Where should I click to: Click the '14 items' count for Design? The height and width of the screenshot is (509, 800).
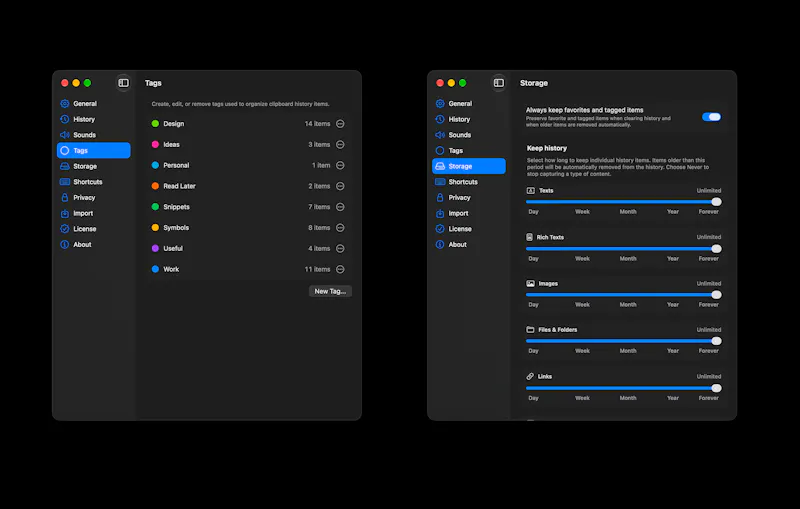pyautogui.click(x=317, y=124)
